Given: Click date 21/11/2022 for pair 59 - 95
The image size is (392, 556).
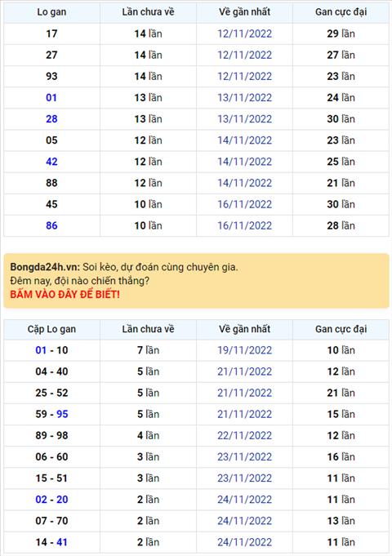Looking at the screenshot, I should tap(245, 414).
